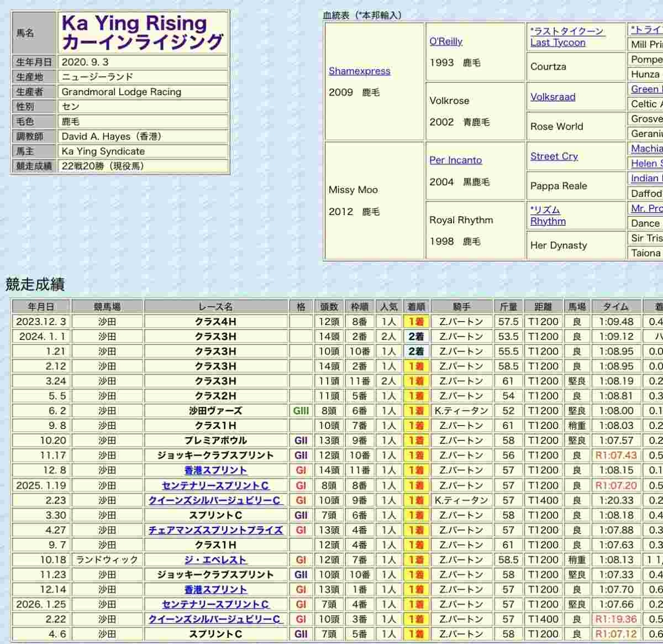Click 香港スプリント link in the 12.8 row
The height and width of the screenshot is (644, 663).
coord(215,470)
